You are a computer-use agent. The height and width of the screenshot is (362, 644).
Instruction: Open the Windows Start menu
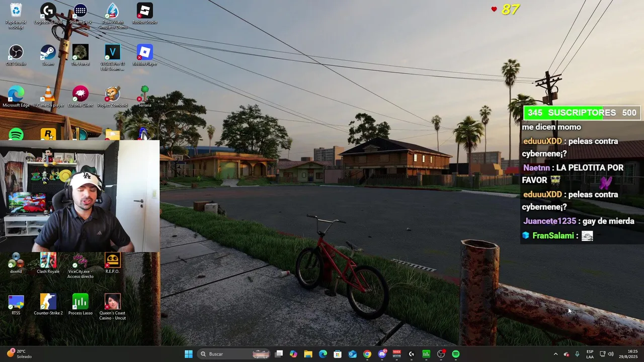[189, 354]
